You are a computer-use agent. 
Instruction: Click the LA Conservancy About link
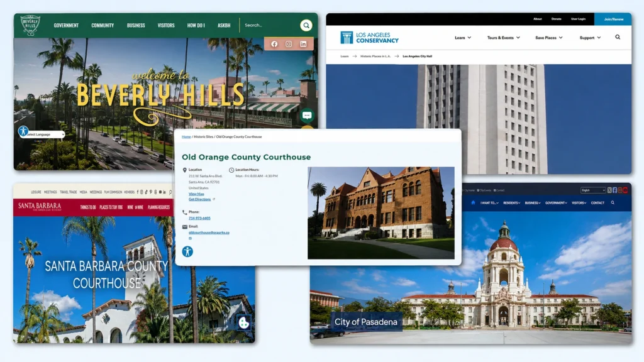click(x=538, y=19)
